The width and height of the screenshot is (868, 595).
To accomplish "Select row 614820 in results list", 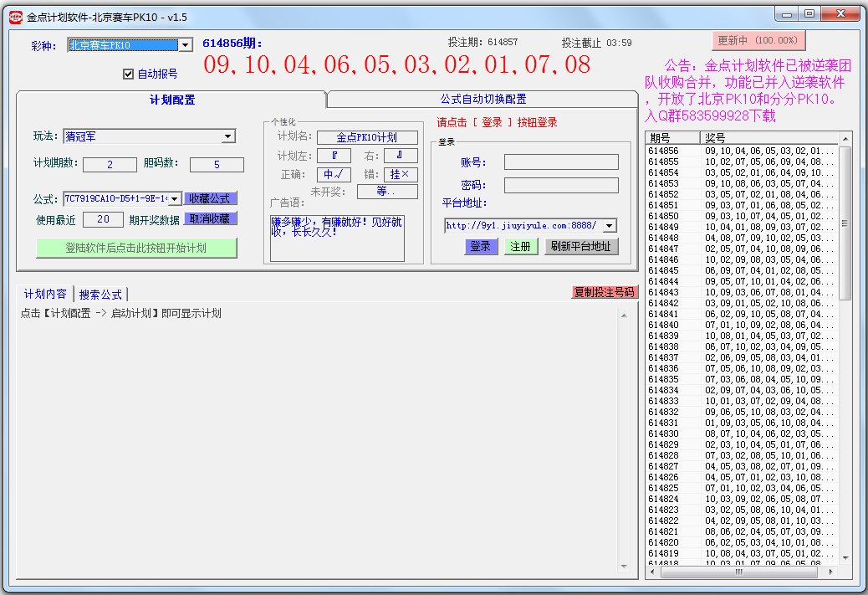I will 742,542.
